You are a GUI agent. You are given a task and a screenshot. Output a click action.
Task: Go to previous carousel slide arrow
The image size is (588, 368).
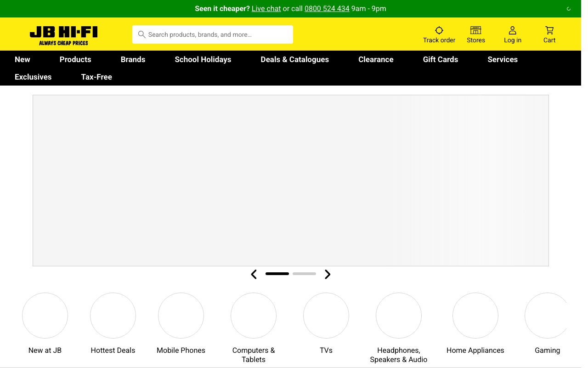(254, 274)
